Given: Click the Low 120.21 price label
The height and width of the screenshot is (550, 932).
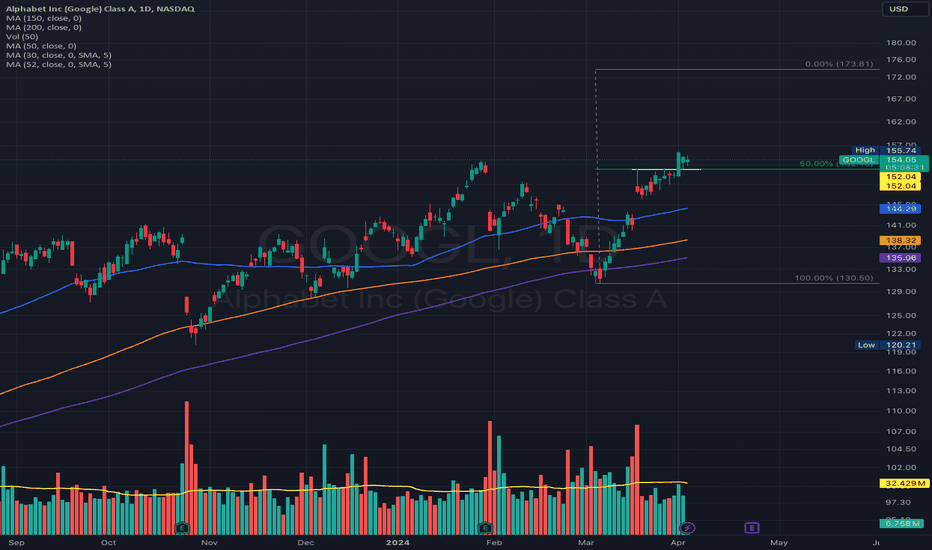Looking at the screenshot, I should 888,345.
